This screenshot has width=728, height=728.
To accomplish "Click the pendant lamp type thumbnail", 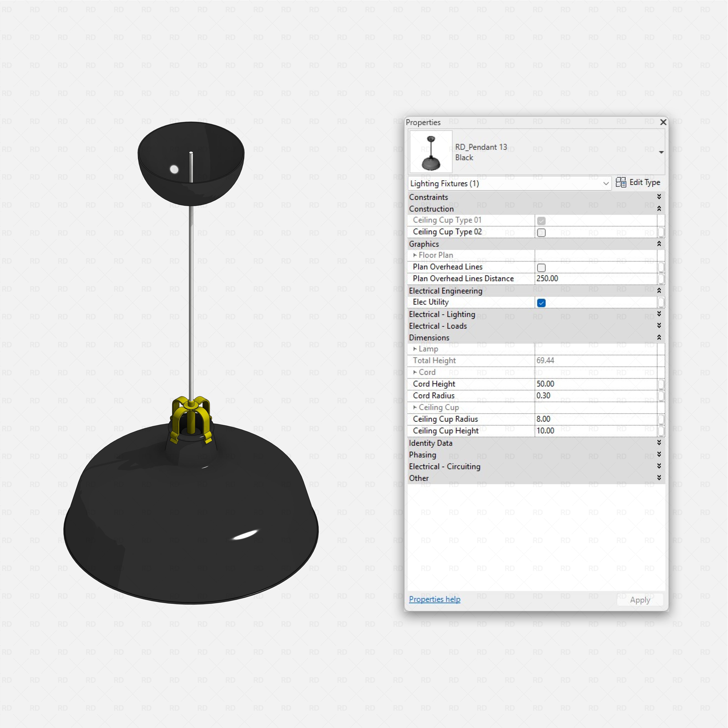I will (431, 152).
